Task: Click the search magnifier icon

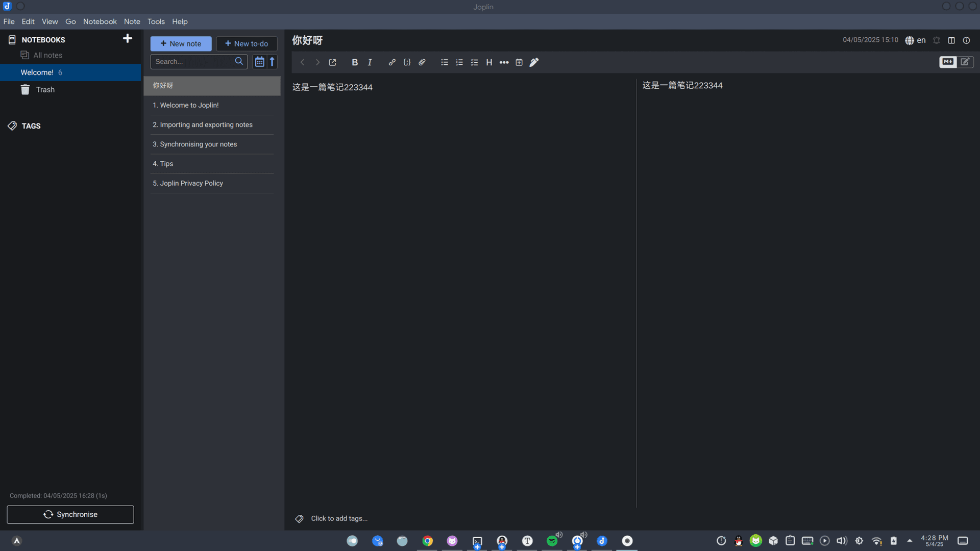Action: 239,61
